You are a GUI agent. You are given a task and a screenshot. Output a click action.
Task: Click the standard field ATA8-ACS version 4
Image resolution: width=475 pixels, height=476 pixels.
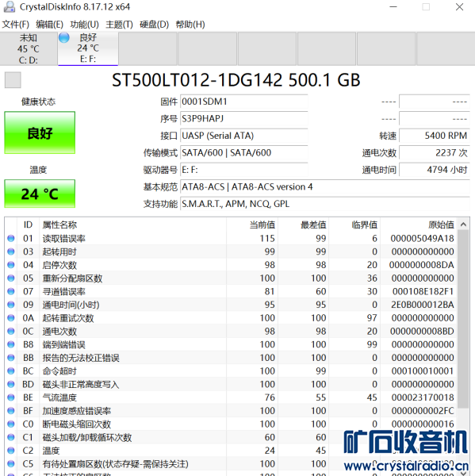tap(325, 186)
